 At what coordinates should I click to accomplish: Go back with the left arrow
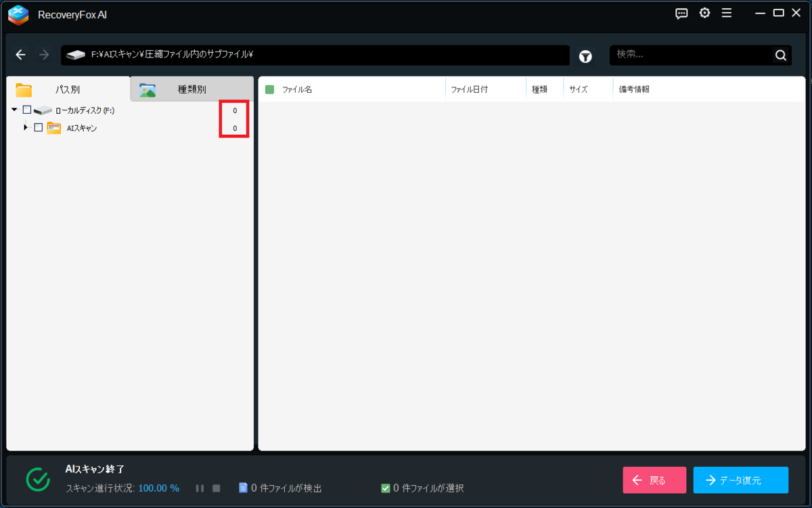21,55
